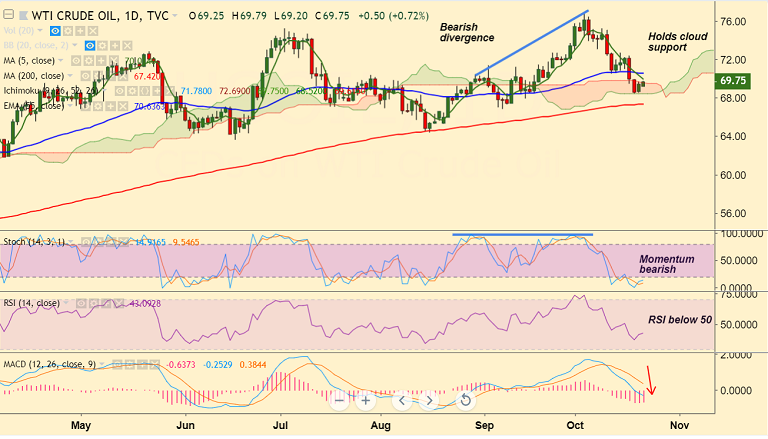
Task: Open settings gear for MACD indicator
Action: pyautogui.click(x=129, y=365)
